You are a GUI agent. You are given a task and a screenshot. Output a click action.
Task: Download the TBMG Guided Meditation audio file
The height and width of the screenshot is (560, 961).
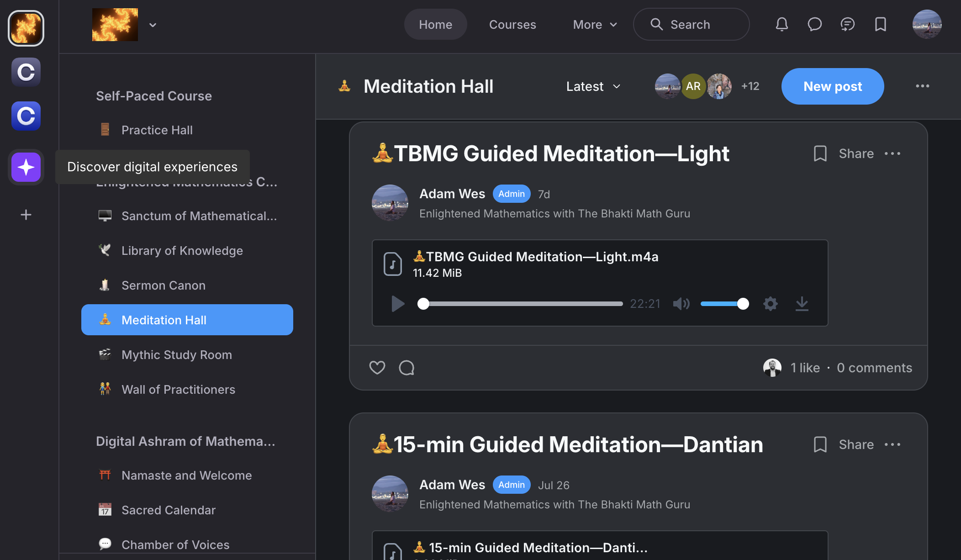(802, 303)
